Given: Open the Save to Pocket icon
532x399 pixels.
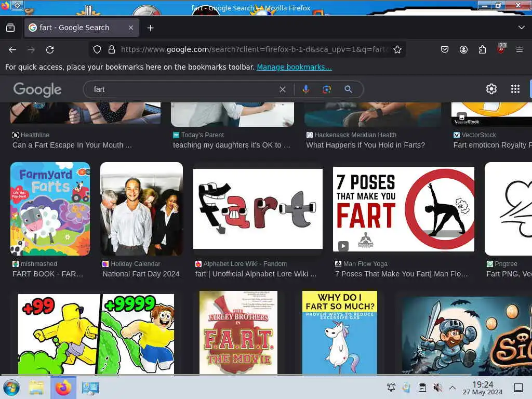Looking at the screenshot, I should (445, 49).
